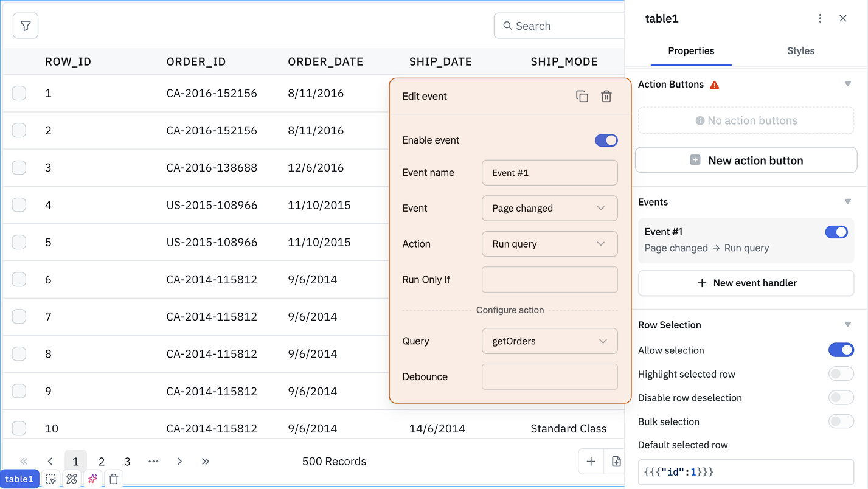This screenshot has width=868, height=489.
Task: Duplicate the event using the copy icon
Action: tap(582, 96)
